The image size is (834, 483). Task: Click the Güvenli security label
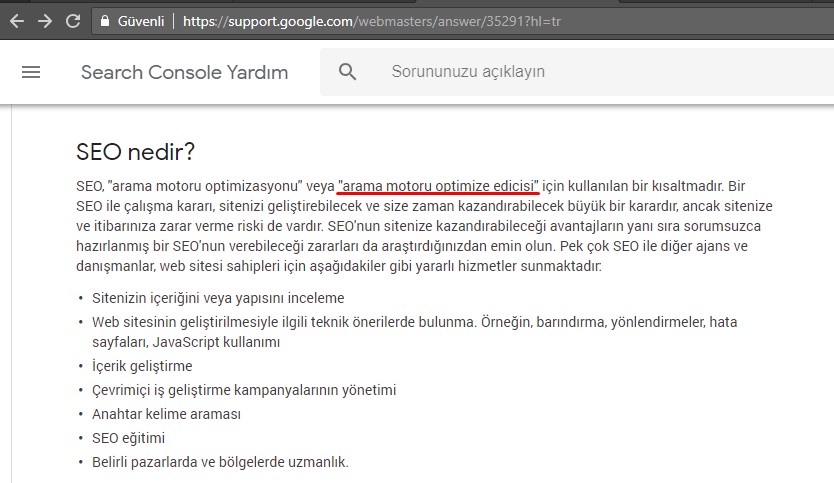(141, 21)
